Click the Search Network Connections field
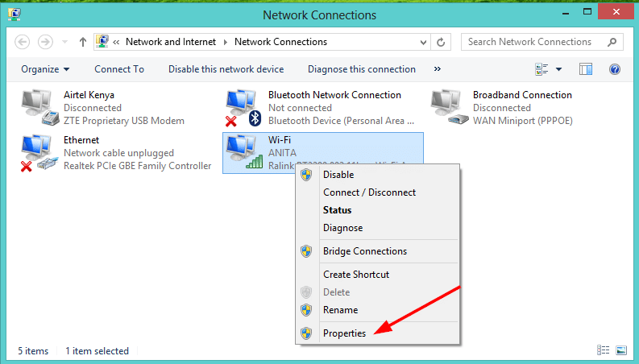 (541, 42)
